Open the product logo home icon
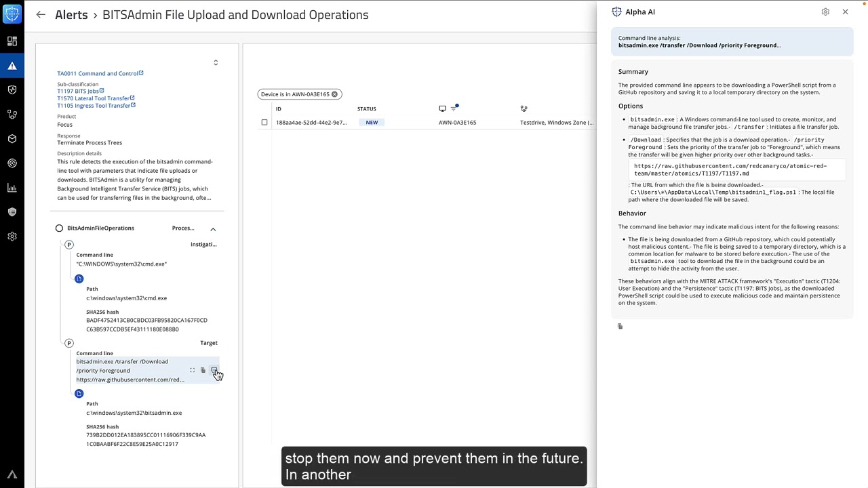Image resolution: width=868 pixels, height=488 pixels. click(12, 13)
